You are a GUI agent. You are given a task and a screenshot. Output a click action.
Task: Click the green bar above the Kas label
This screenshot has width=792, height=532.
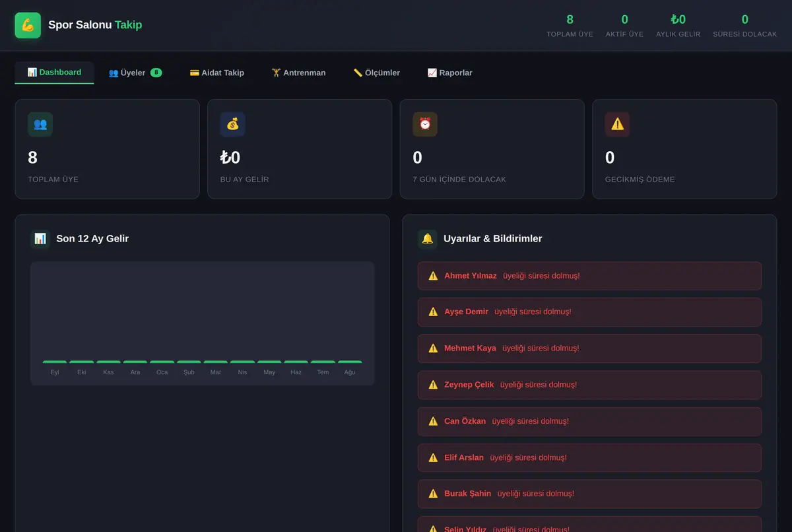coord(108,362)
